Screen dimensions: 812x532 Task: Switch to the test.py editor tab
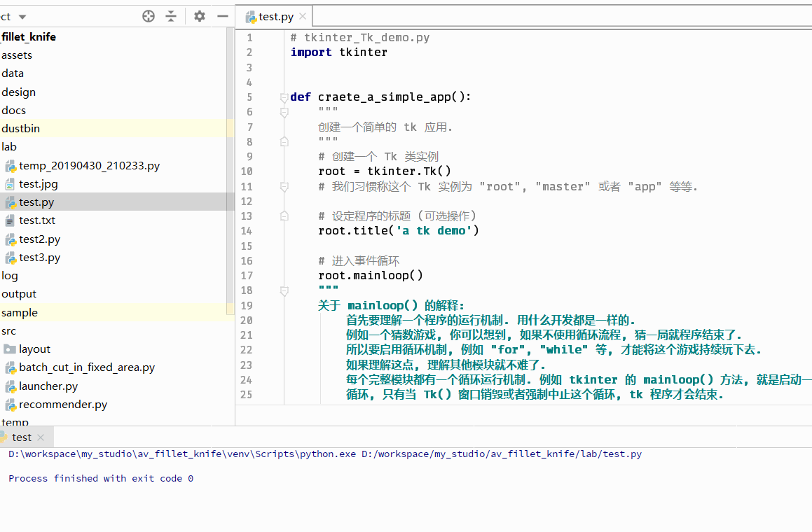[x=273, y=15]
